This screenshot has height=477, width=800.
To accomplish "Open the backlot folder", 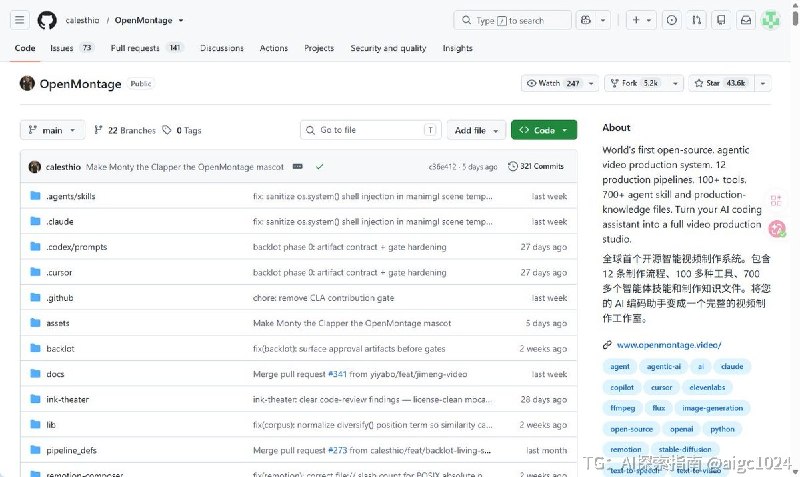I will [x=60, y=349].
